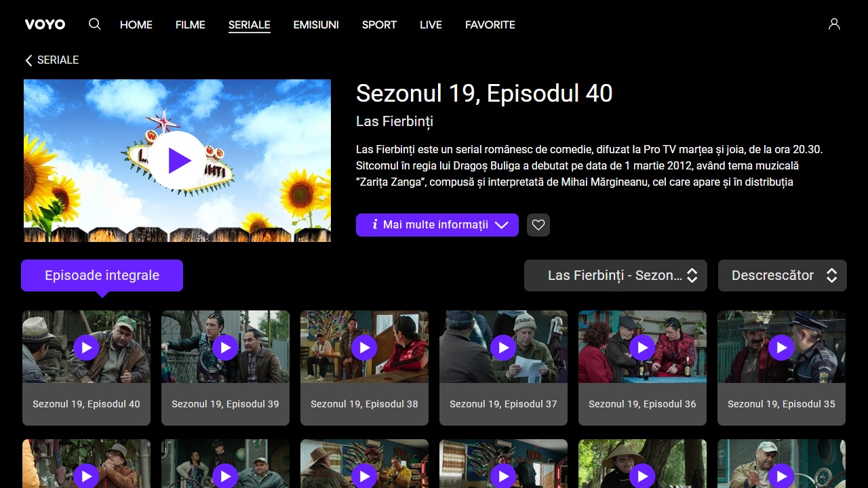The width and height of the screenshot is (868, 488).
Task: Open the FAVORITE page link
Action: point(490,24)
